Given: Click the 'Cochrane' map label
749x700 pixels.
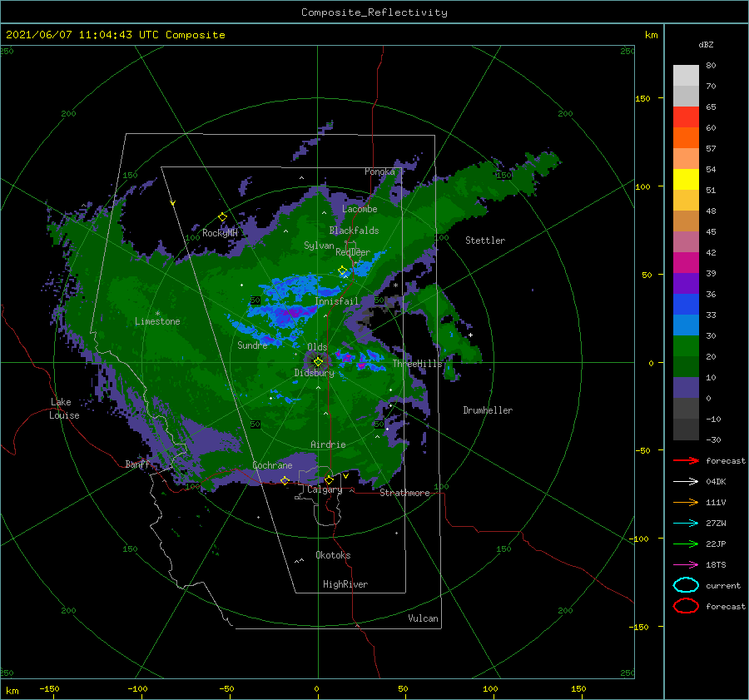Looking at the screenshot, I should [272, 465].
